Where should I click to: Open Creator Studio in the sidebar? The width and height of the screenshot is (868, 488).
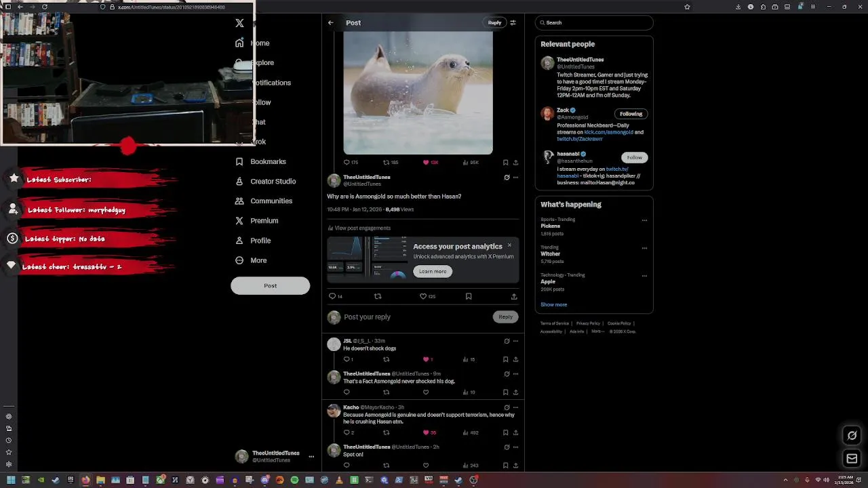(266, 181)
